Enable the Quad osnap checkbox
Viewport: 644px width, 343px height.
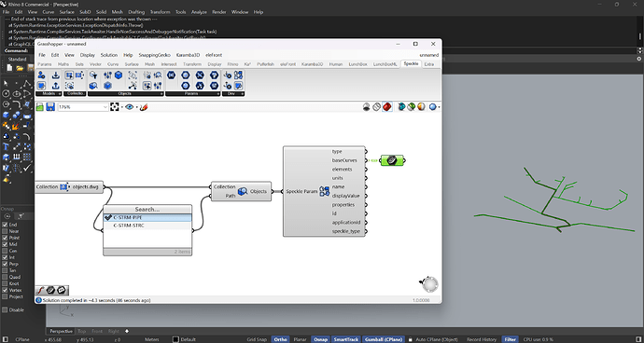pyautogui.click(x=5, y=278)
